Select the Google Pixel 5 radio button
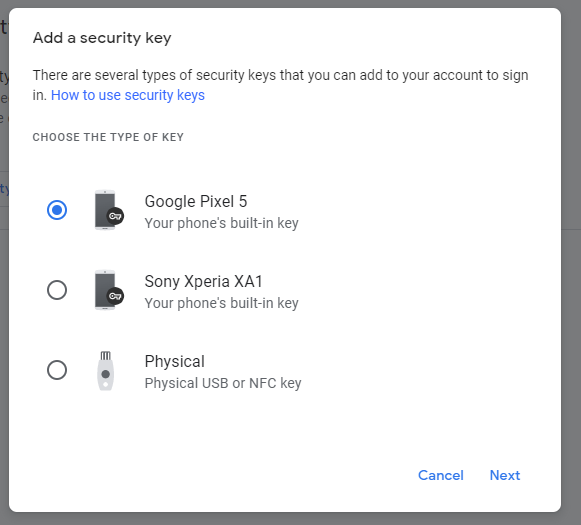The height and width of the screenshot is (525, 581). click(57, 210)
